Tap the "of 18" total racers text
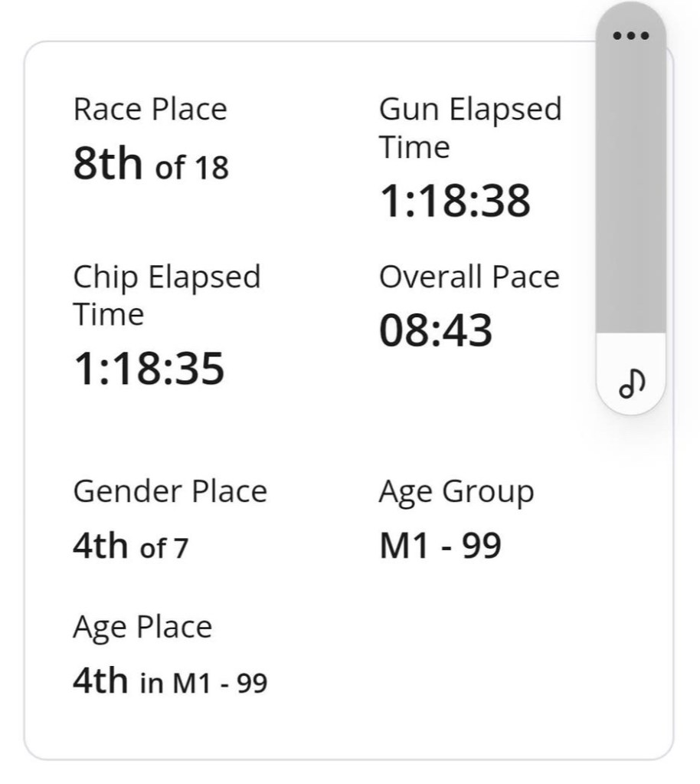700x784 pixels. [192, 167]
